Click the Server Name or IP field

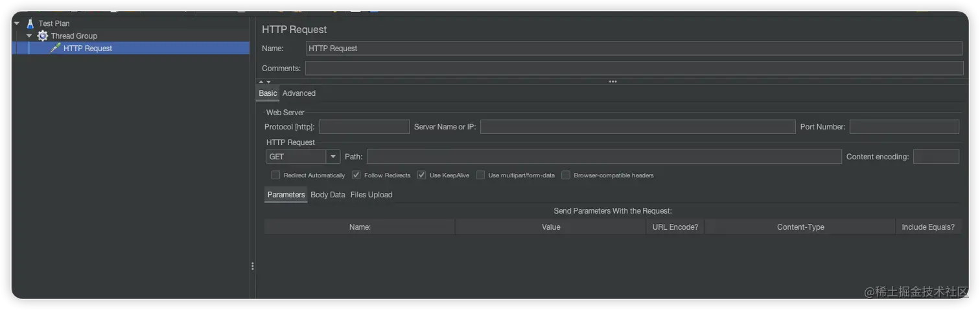(x=638, y=127)
